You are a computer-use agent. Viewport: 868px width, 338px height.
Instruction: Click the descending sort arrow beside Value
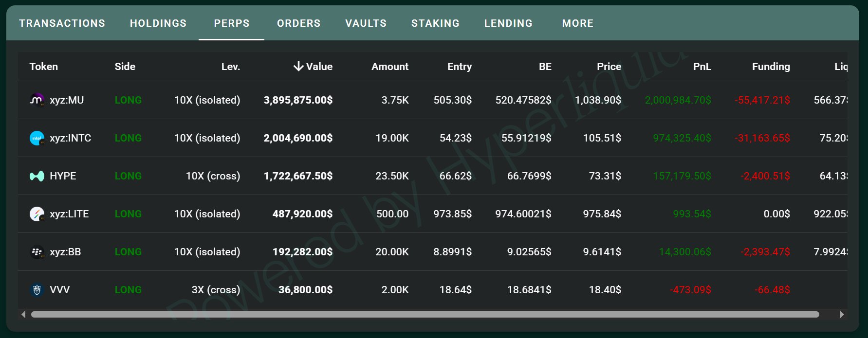point(298,67)
